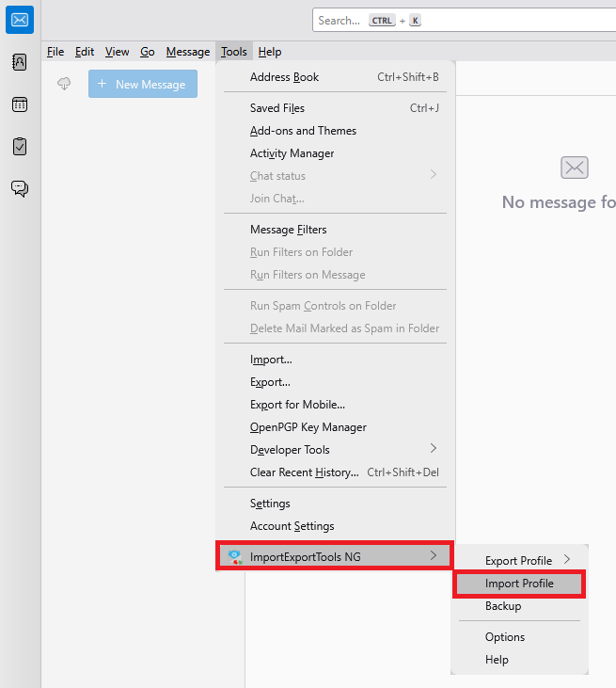Screen dimensions: 616x688
Task: Click the Get Messages cloud icon
Action: coord(64,84)
